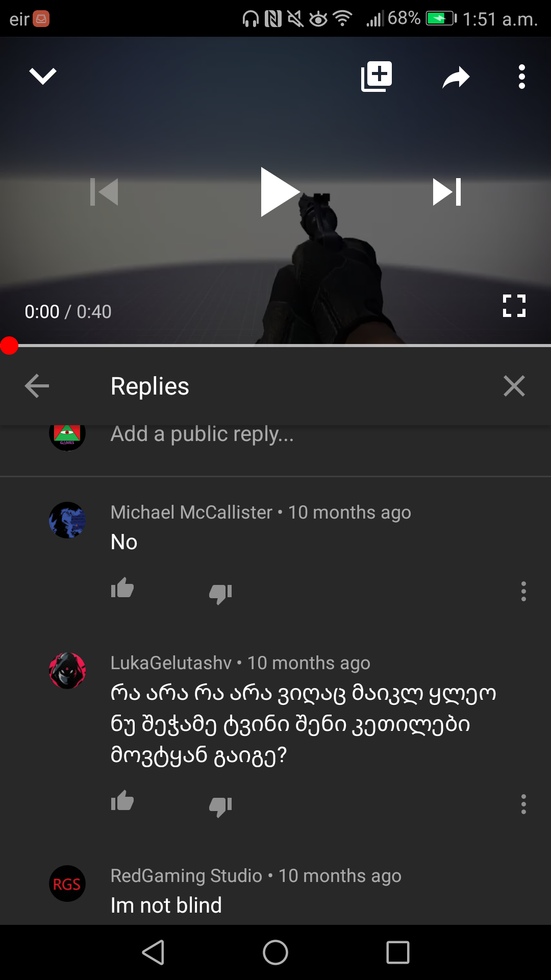Open more options for LukaGelutashv's reply
Screen dimensions: 551x980
click(523, 804)
